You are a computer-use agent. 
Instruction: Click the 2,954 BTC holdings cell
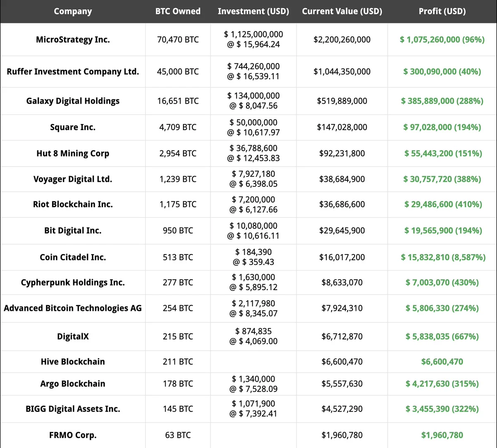coord(178,153)
